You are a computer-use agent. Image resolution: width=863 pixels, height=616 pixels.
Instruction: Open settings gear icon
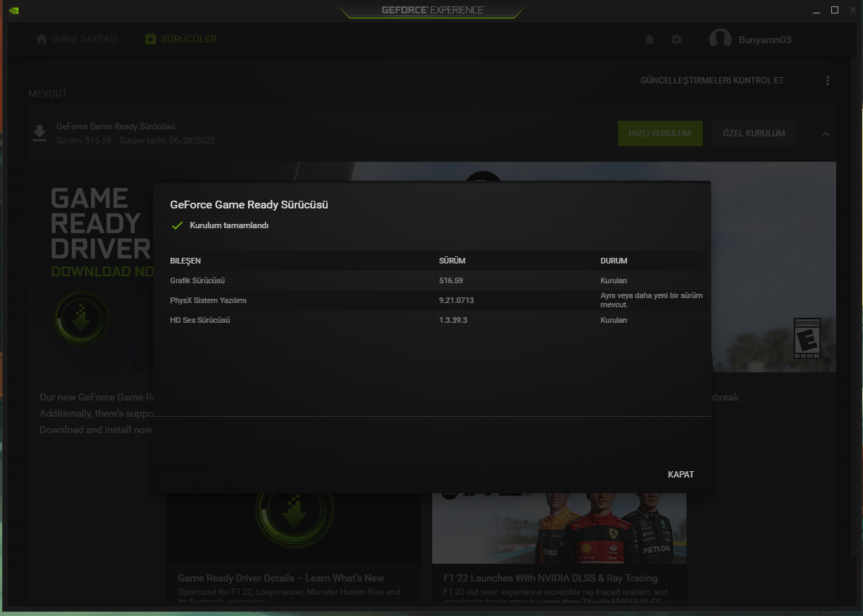(677, 40)
